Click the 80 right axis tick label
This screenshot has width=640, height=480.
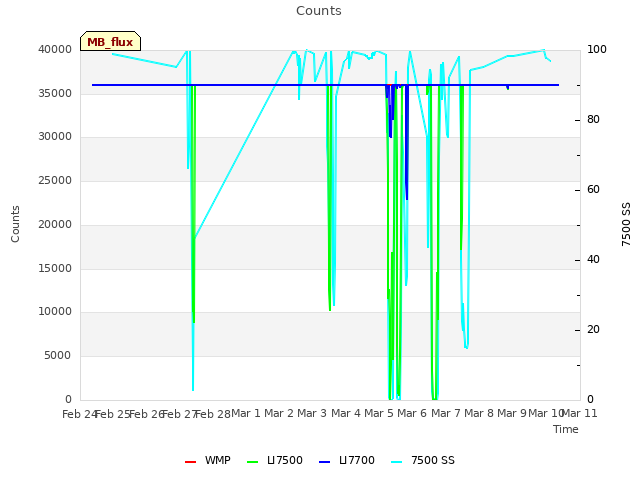coord(593,120)
